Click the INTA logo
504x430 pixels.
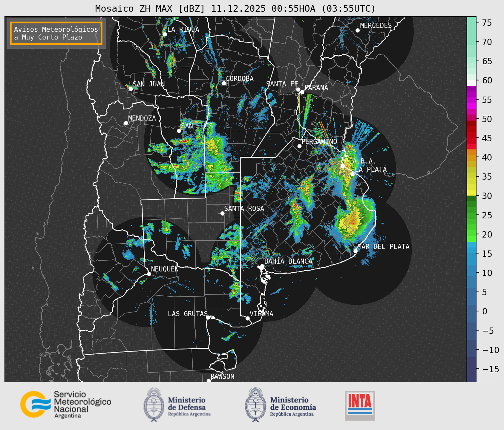pos(360,405)
